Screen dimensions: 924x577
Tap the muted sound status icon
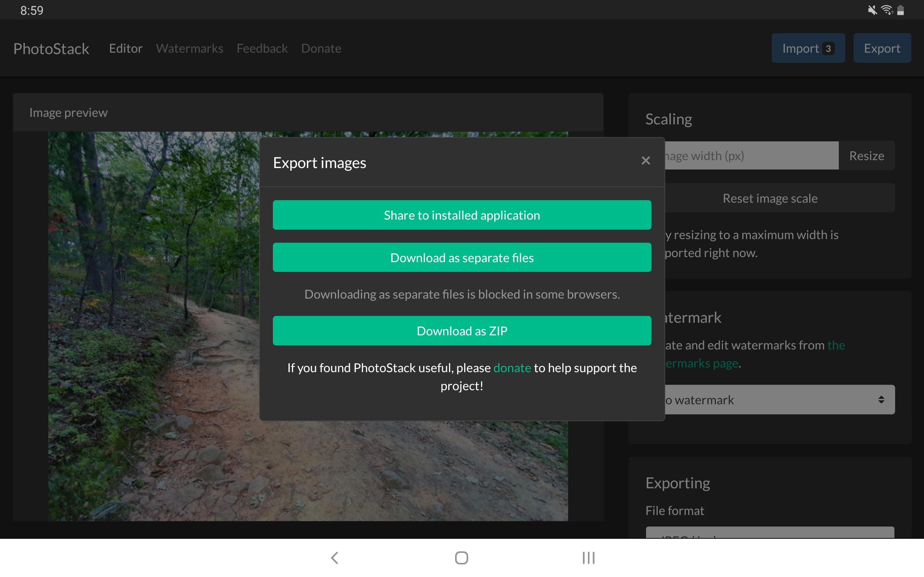tap(872, 10)
